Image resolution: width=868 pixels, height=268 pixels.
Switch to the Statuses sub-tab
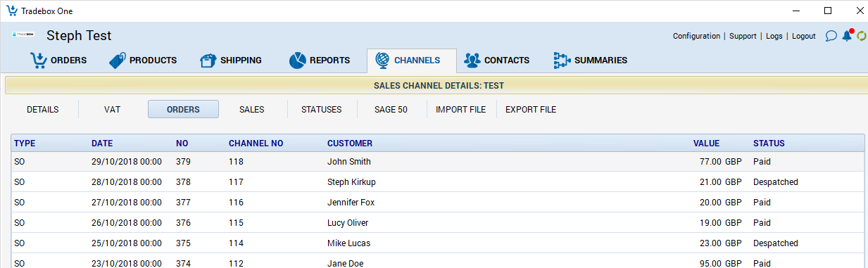pyautogui.click(x=321, y=110)
